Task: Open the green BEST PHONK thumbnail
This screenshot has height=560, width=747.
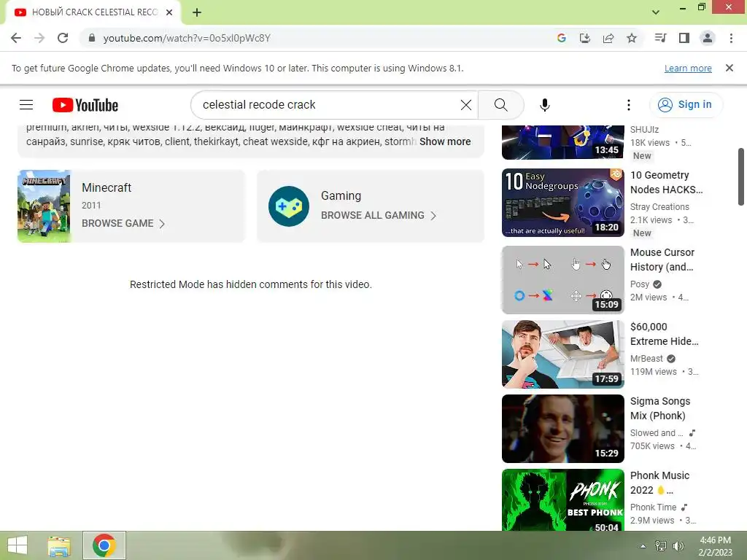Action: coord(562,499)
